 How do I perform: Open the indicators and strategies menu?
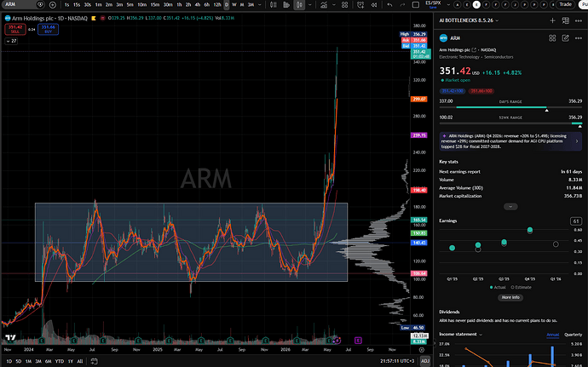324,5
